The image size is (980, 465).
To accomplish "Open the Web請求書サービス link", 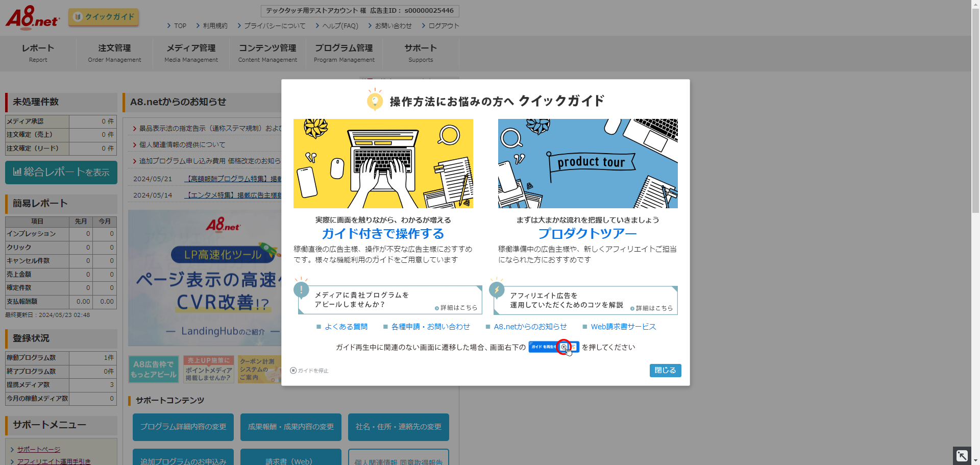I will 623,327.
